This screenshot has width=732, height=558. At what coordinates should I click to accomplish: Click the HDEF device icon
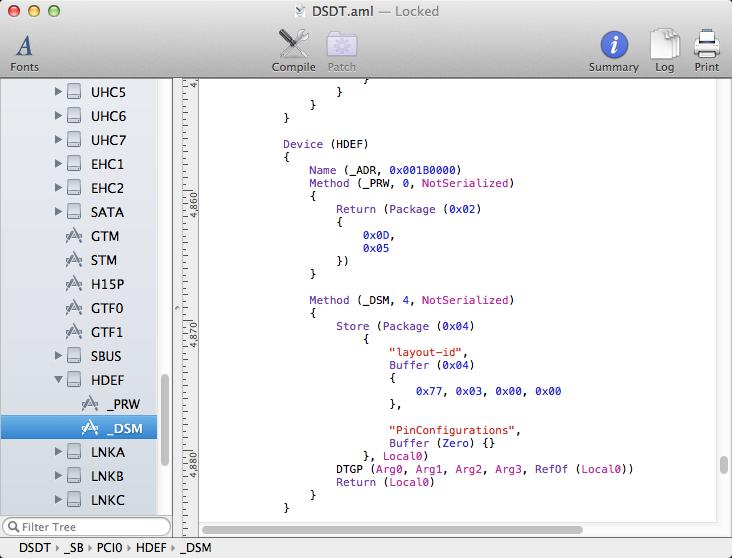(74, 380)
